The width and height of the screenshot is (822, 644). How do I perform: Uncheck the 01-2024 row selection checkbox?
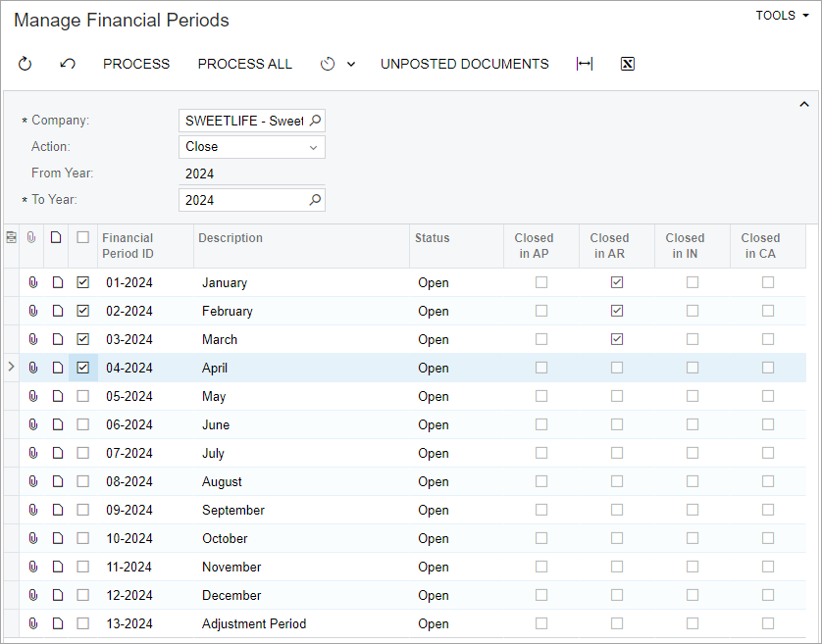click(x=83, y=282)
